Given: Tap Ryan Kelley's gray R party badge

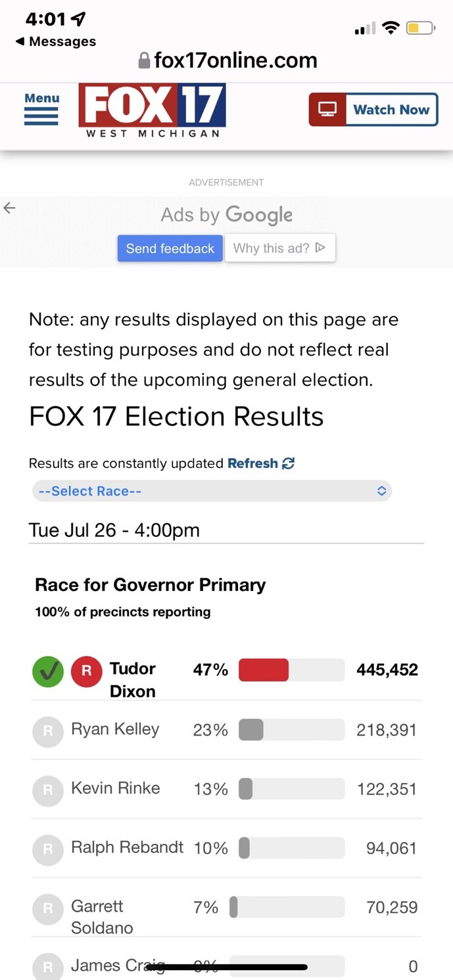Looking at the screenshot, I should (48, 731).
